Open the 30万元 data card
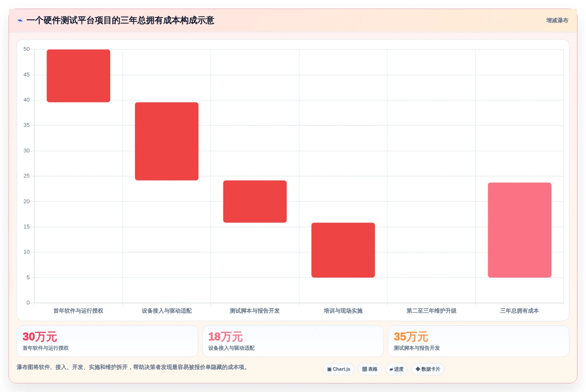Viewport: 586px width, 392px height. click(x=107, y=341)
